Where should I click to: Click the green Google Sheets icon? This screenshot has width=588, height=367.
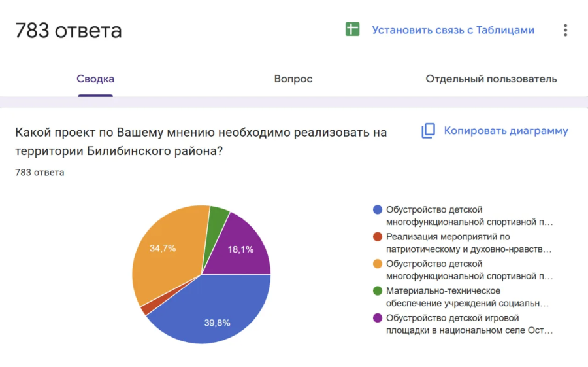353,30
